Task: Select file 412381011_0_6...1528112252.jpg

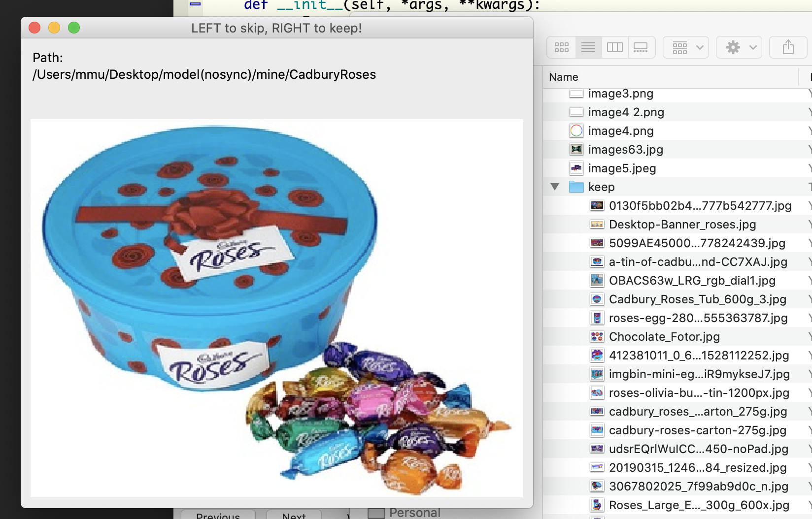Action: pyautogui.click(x=699, y=356)
